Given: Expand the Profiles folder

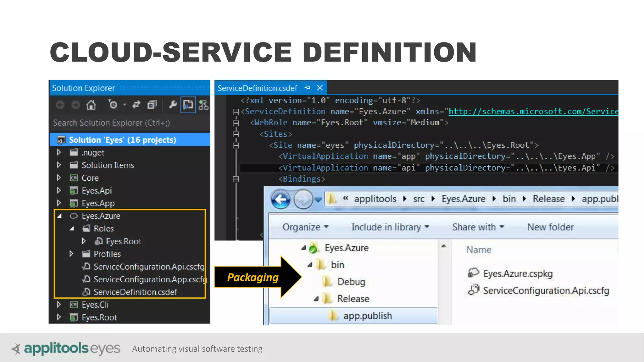Looking at the screenshot, I should click(71, 254).
